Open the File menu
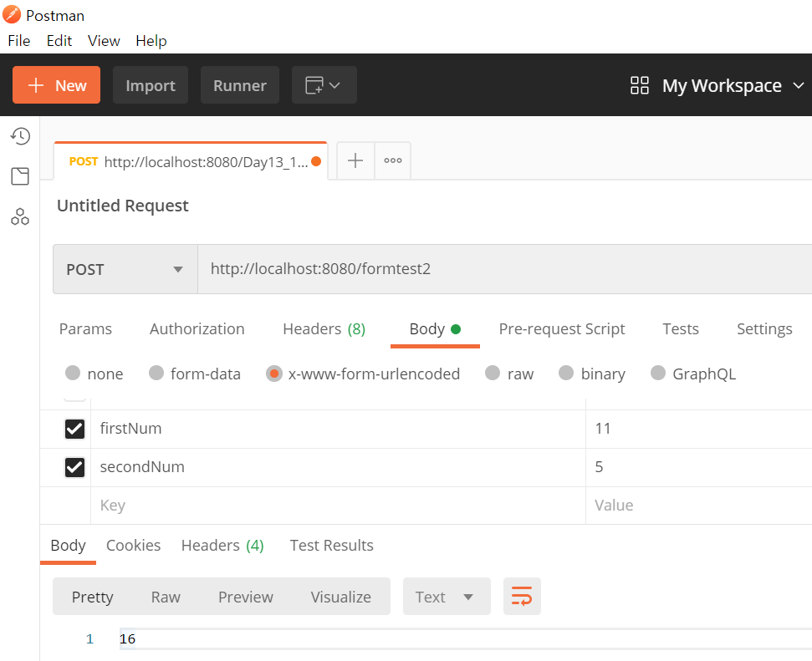Screen dimensions: 812x661 pyautogui.click(x=19, y=41)
